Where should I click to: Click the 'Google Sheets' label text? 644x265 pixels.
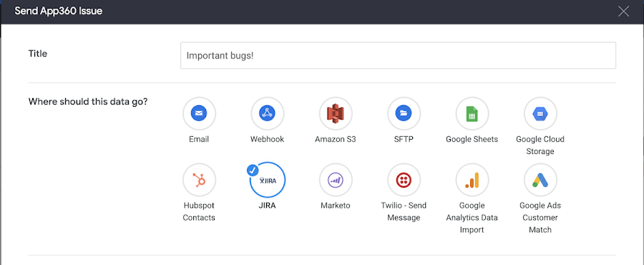(472, 139)
